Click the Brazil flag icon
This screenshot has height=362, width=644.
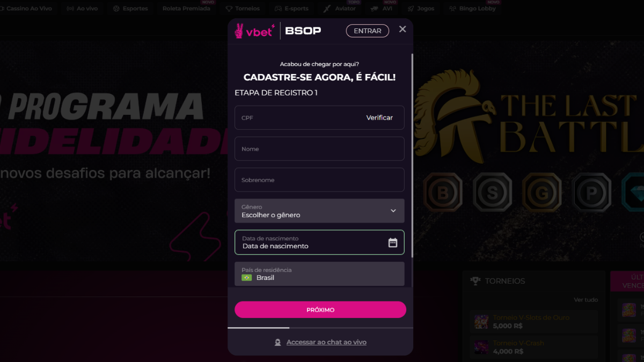point(247,278)
